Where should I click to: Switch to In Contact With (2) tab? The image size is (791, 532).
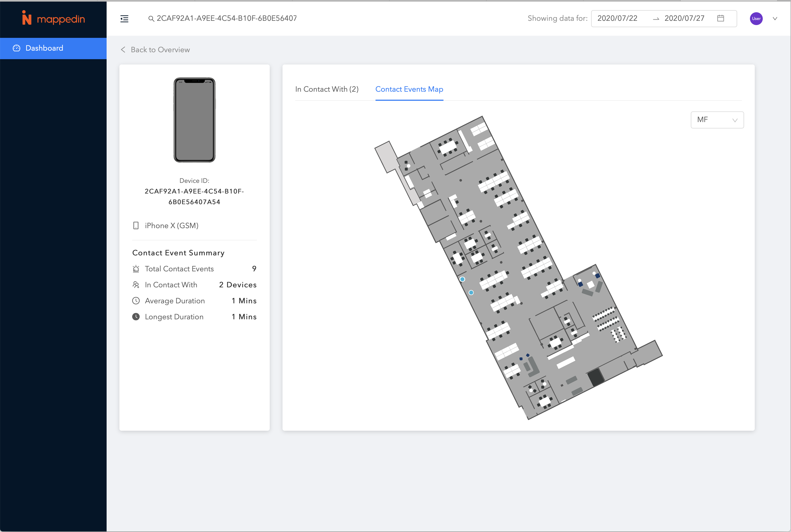pos(327,89)
